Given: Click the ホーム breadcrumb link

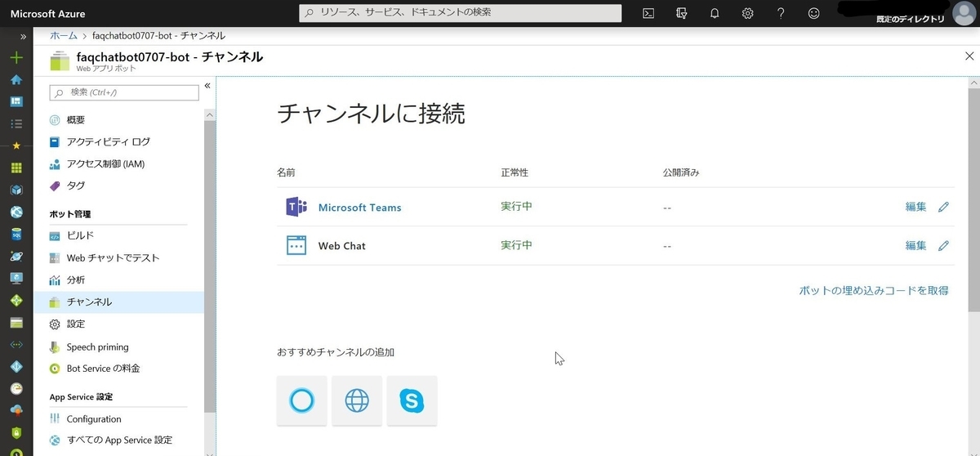Looking at the screenshot, I should 64,36.
